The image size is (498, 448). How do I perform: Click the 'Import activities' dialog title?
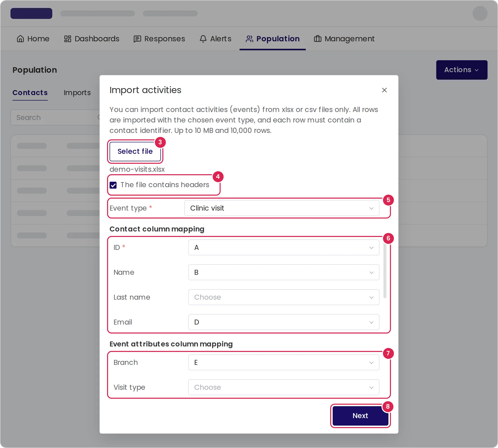tap(145, 90)
